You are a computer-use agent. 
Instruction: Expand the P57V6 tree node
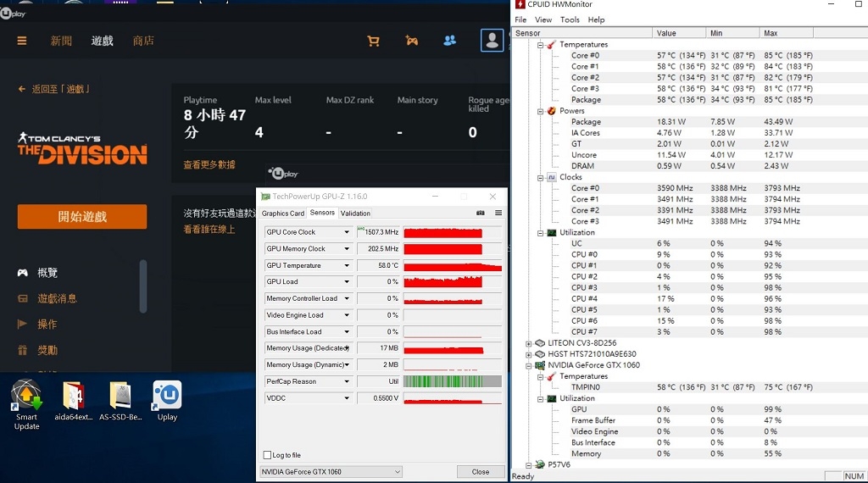click(x=529, y=465)
